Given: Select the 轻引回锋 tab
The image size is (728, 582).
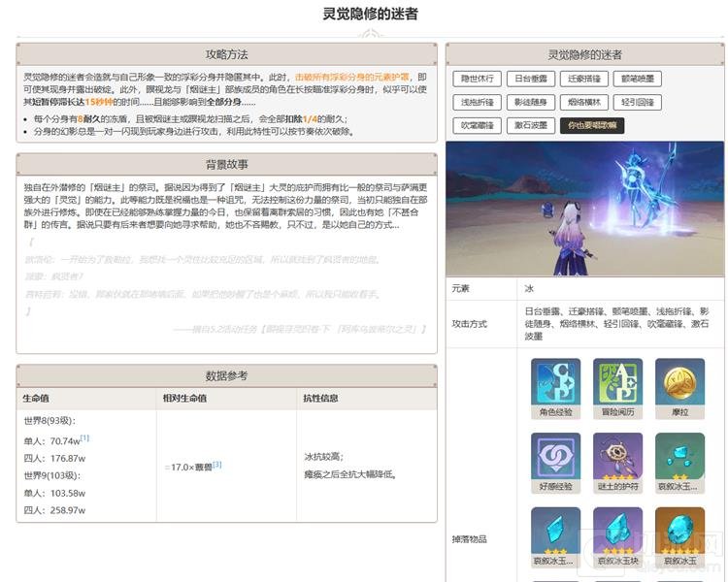Looking at the screenshot, I should click(638, 102).
